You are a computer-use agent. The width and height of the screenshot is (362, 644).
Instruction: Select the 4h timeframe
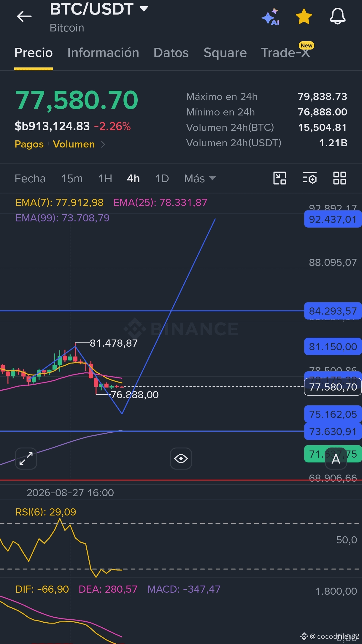pos(133,179)
